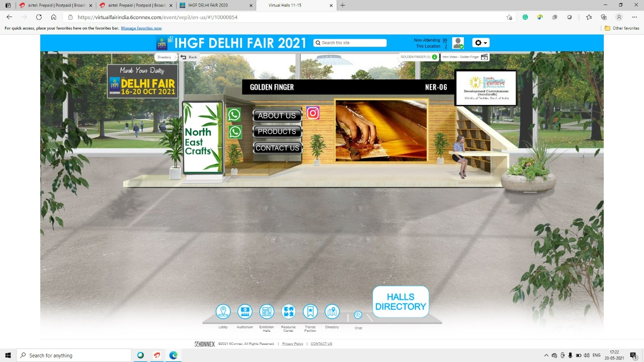Click the taskbar Search for anything box
Viewport: 644px width, 362px height.
(x=74, y=355)
